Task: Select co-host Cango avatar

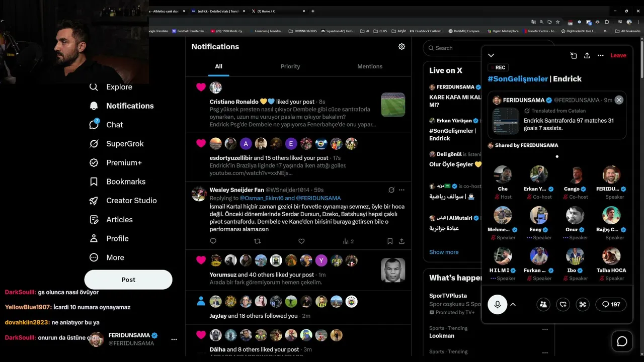Action: (x=575, y=174)
